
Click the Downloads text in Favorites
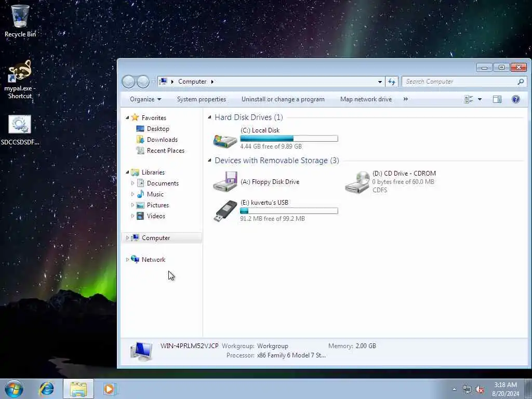tap(162, 139)
